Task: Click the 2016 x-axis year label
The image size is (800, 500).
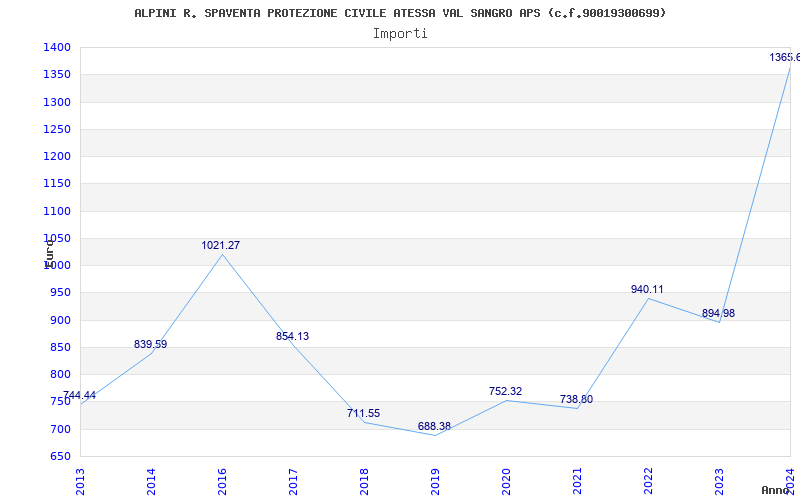Action: [x=222, y=482]
